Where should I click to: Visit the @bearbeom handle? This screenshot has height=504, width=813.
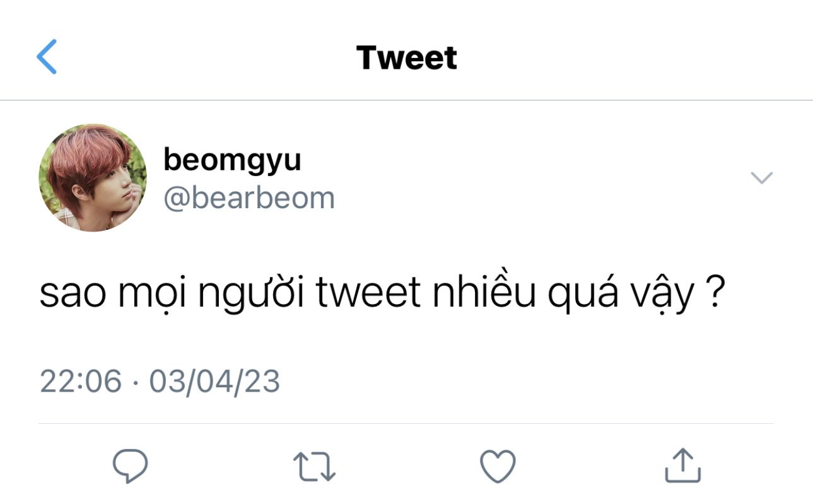pos(249,199)
